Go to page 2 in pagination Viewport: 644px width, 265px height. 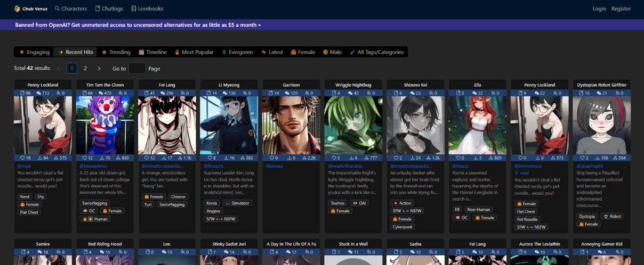point(85,68)
